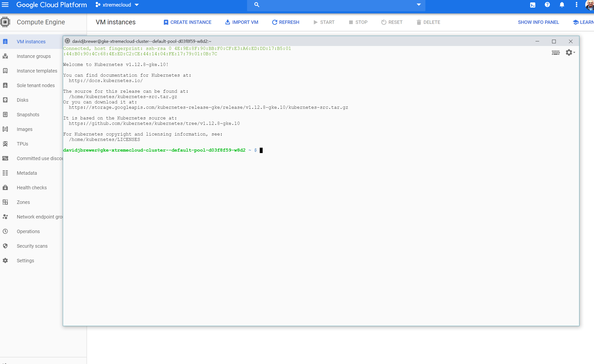Viewport: 594px width, 364px height.
Task: Click the VM instances sidebar icon
Action: (5, 42)
